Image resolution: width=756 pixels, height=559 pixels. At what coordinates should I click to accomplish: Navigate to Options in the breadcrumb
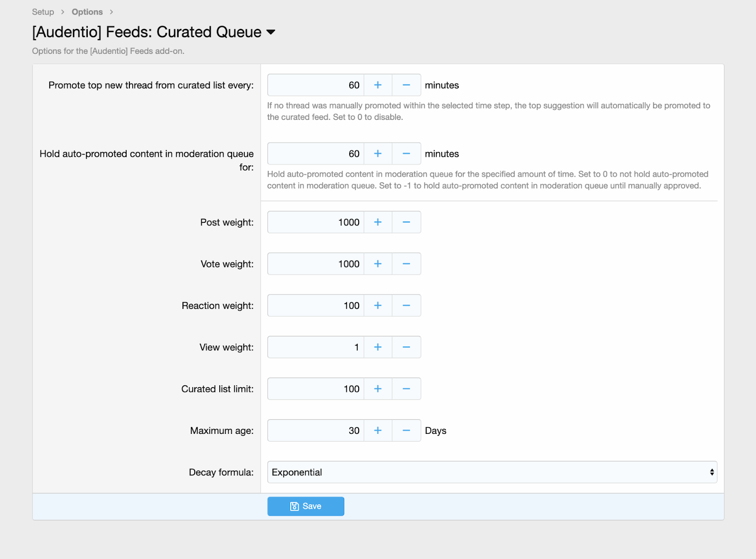tap(87, 12)
